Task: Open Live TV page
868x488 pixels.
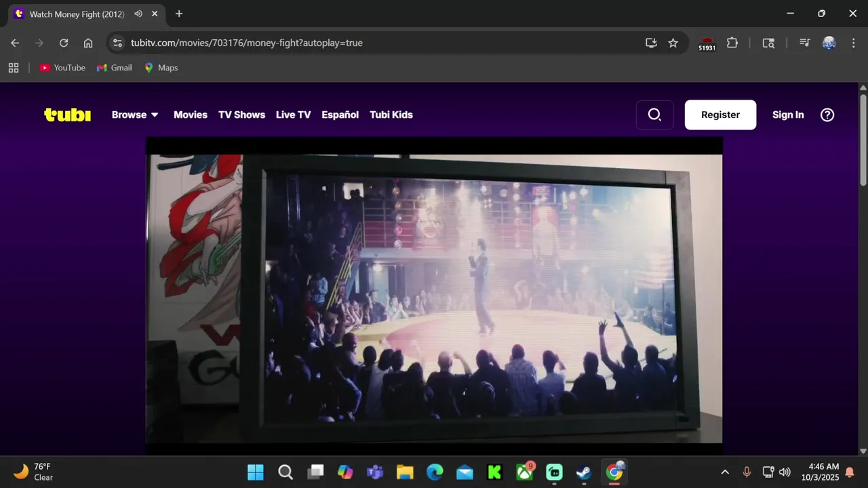Action: pos(293,115)
